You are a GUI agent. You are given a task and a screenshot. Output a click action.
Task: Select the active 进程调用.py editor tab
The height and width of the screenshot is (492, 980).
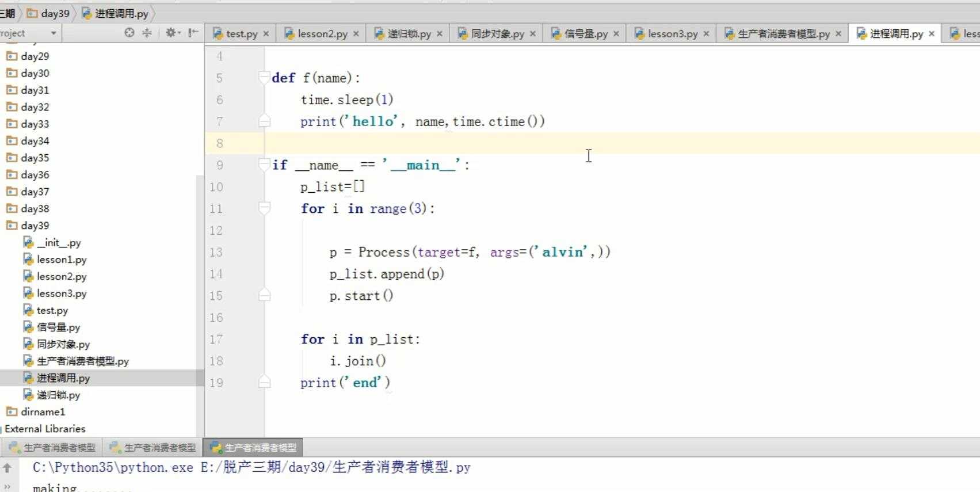click(896, 34)
